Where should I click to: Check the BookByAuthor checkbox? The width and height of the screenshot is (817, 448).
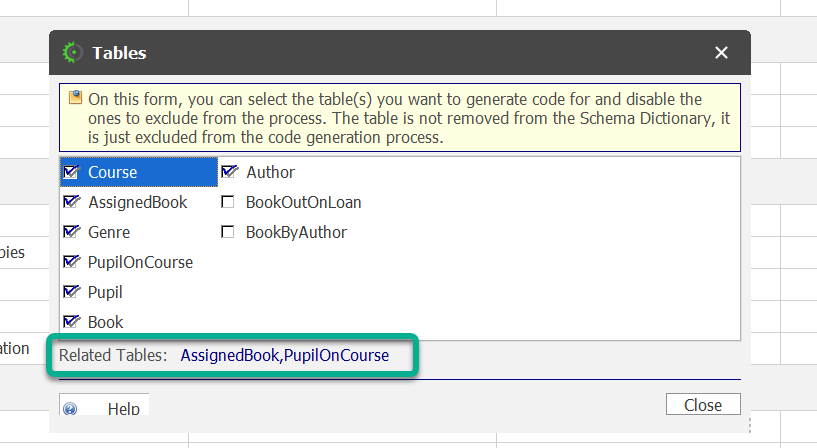tap(229, 232)
